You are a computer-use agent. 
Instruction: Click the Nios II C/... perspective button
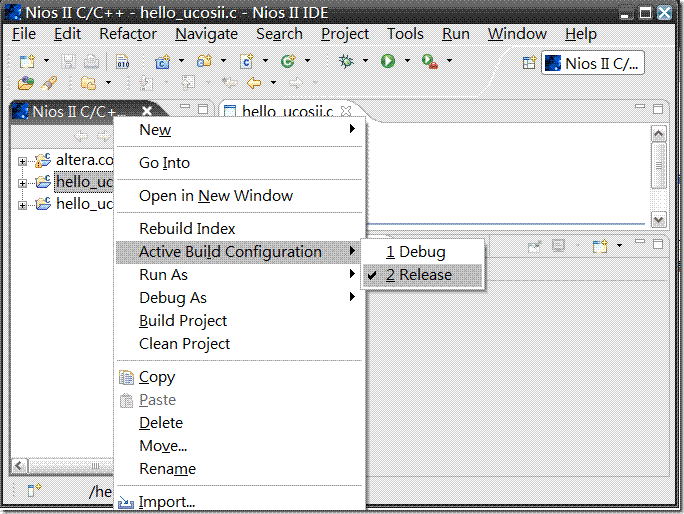(x=593, y=64)
